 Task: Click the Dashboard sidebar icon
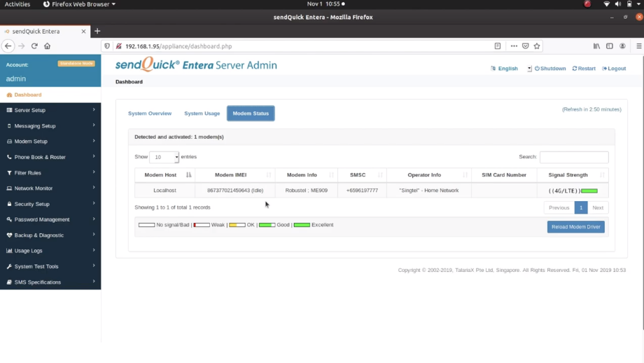9,95
